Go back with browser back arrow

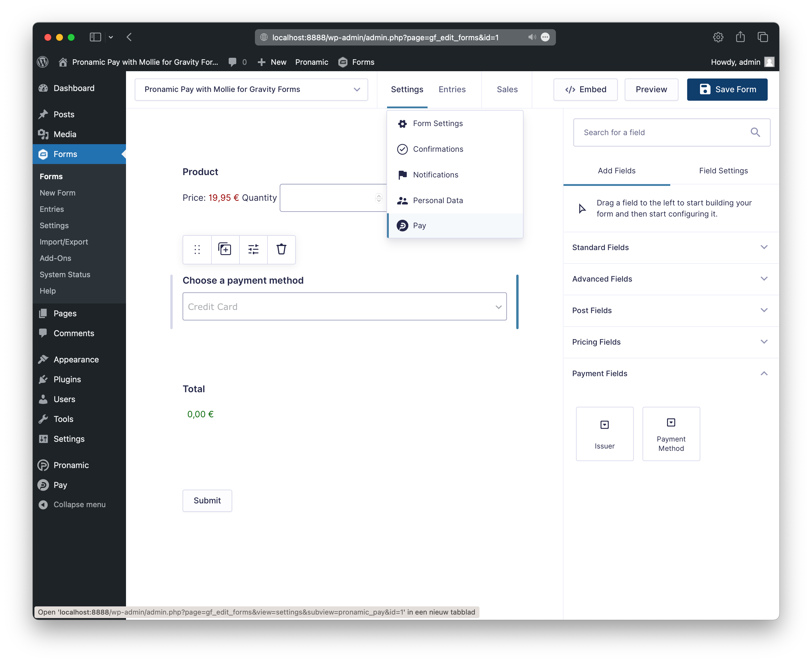click(x=129, y=37)
